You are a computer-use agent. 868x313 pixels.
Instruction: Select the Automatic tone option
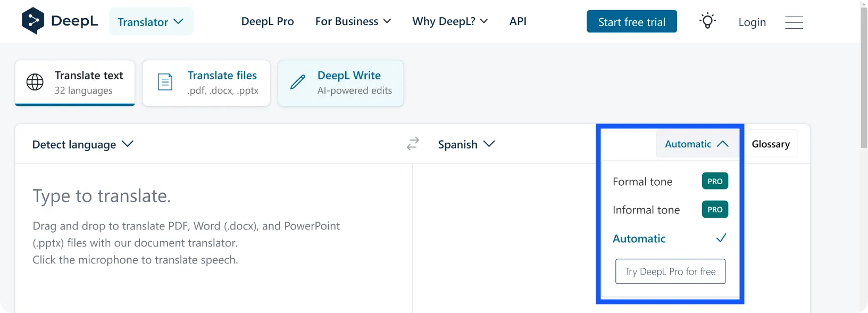[x=670, y=238]
